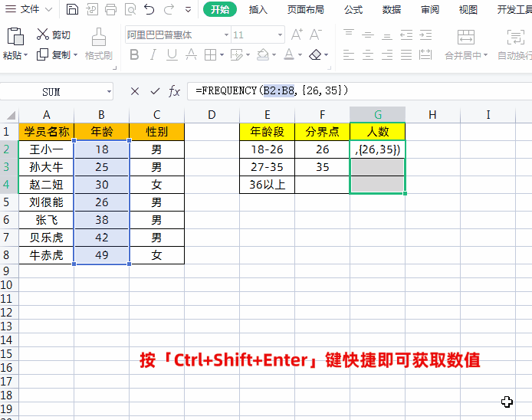Open the Name Box dropdown arrow
Screen dimensions: 532x420
pyautogui.click(x=109, y=92)
